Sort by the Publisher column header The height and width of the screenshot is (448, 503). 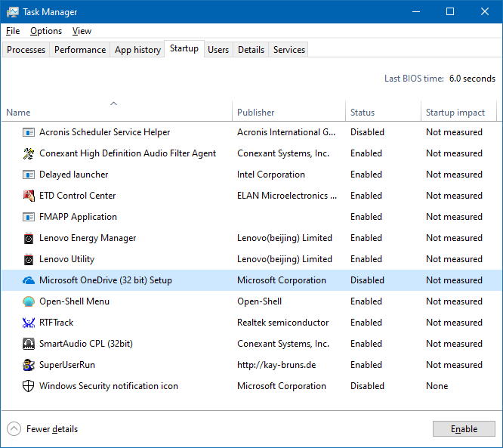coord(289,110)
